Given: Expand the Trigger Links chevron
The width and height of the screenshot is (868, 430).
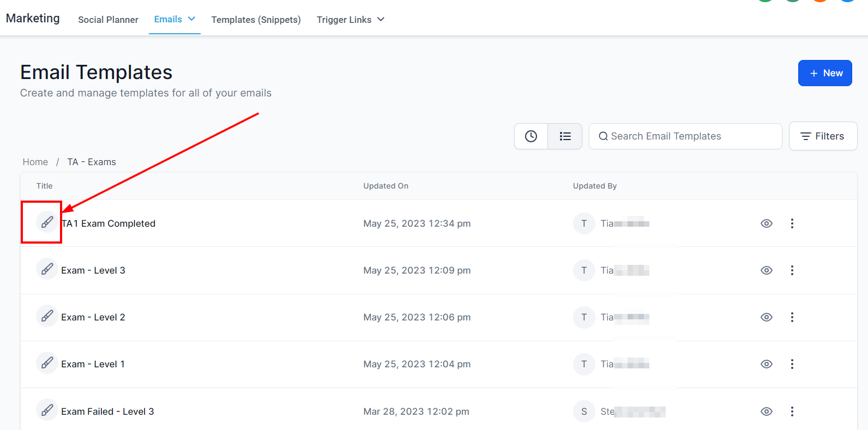Looking at the screenshot, I should (381, 20).
